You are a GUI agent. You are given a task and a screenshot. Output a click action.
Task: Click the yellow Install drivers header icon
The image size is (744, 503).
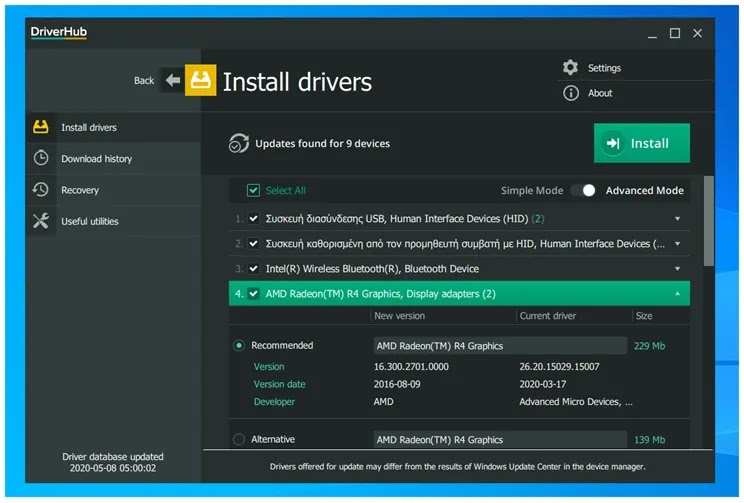click(x=200, y=80)
